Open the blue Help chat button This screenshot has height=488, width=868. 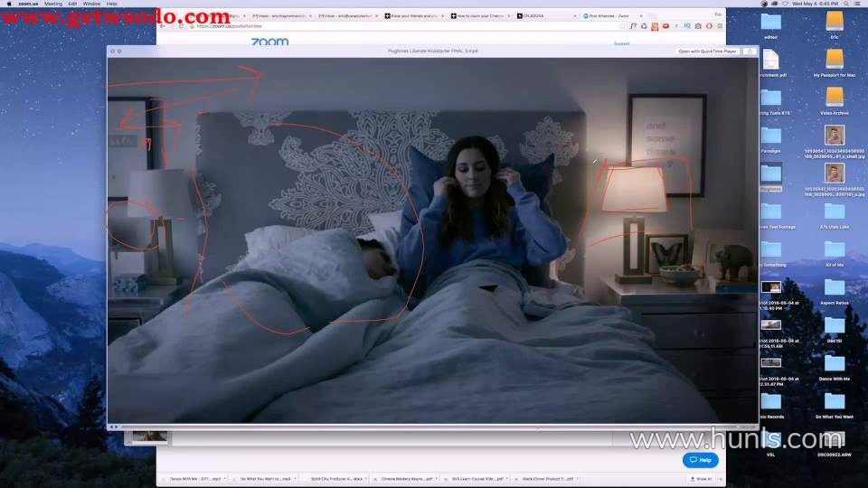(x=700, y=460)
